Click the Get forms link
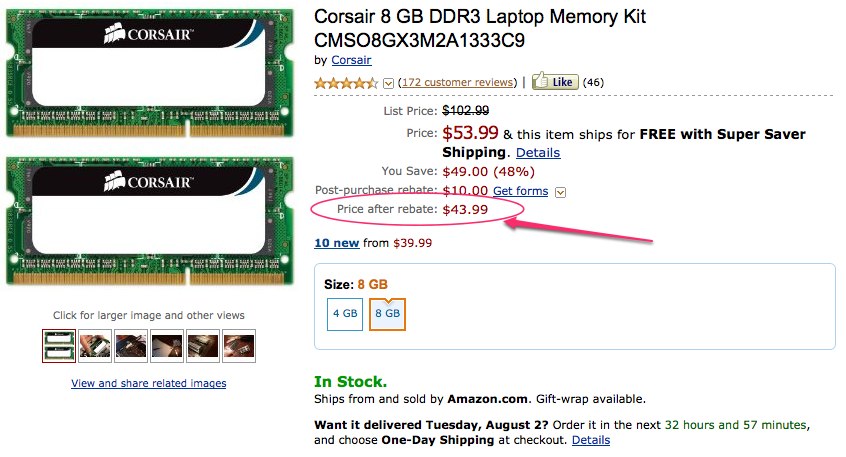 point(520,191)
